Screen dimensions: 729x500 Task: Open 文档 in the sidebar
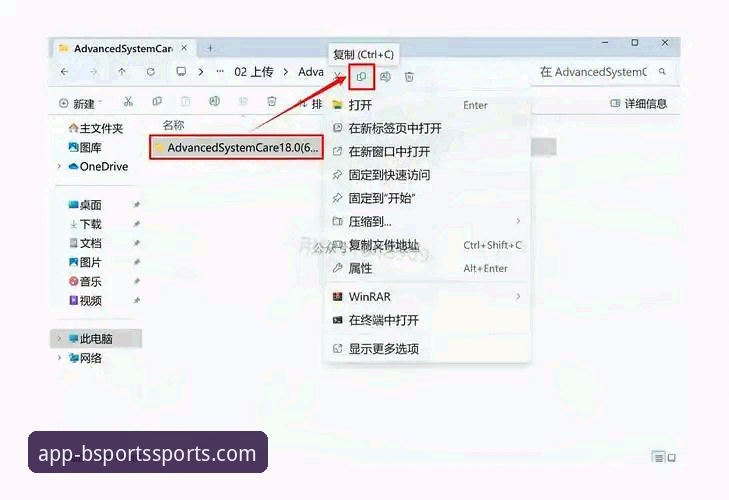[x=85, y=243]
